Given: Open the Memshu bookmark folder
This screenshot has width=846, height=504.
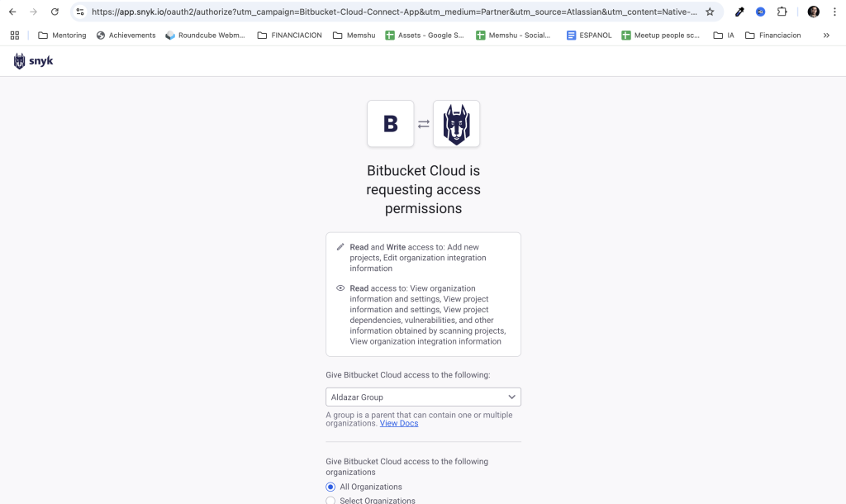Looking at the screenshot, I should [354, 35].
